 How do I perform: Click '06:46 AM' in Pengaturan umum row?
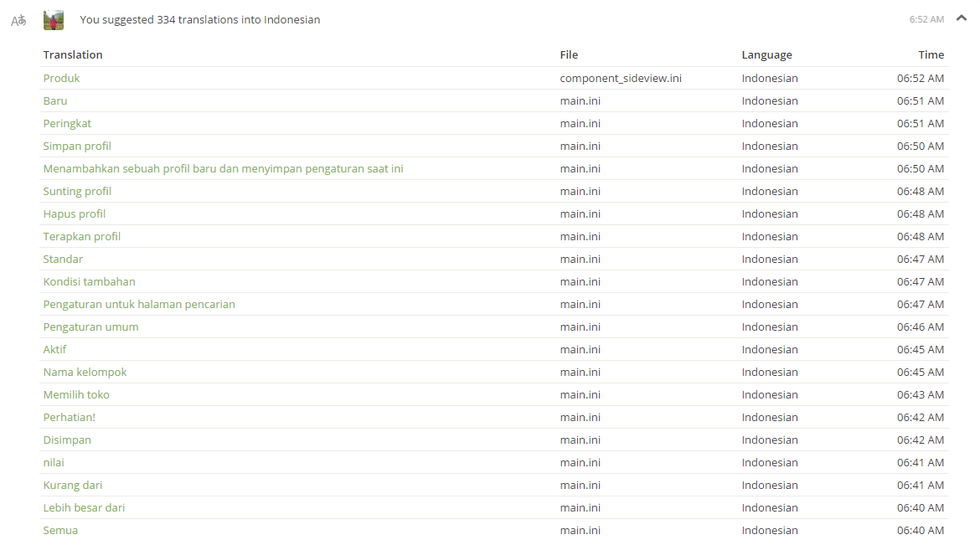(920, 327)
